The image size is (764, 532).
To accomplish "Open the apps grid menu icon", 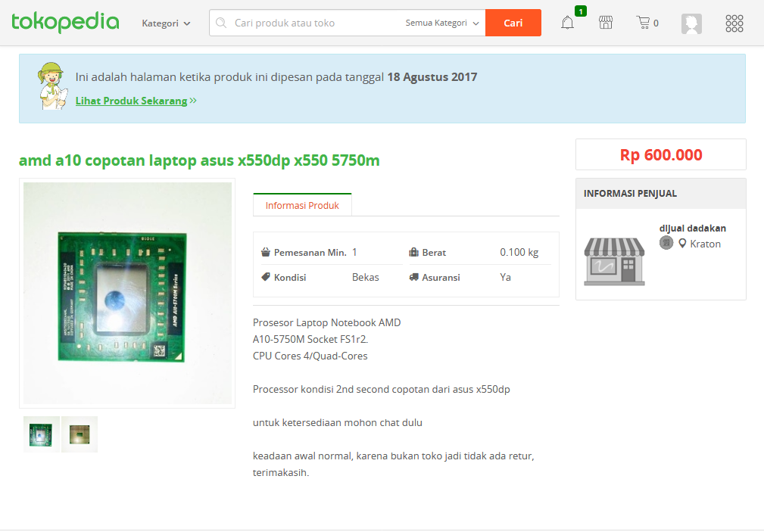I will point(734,23).
